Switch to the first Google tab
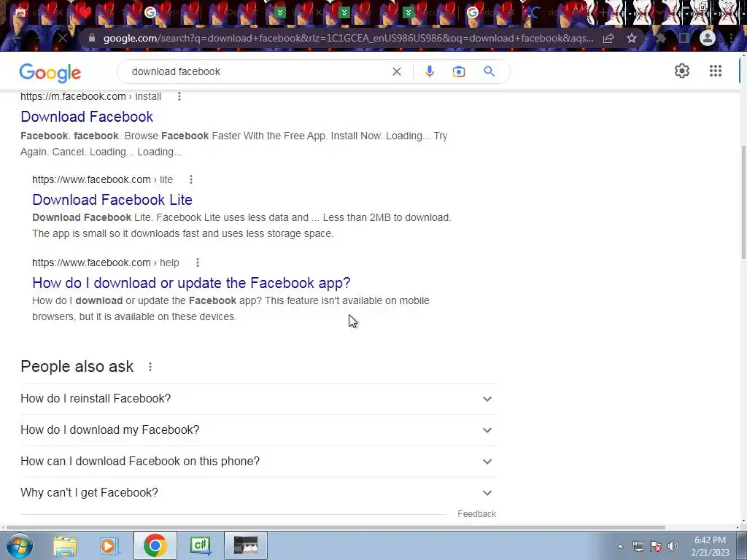This screenshot has width=747, height=560. pos(150,12)
